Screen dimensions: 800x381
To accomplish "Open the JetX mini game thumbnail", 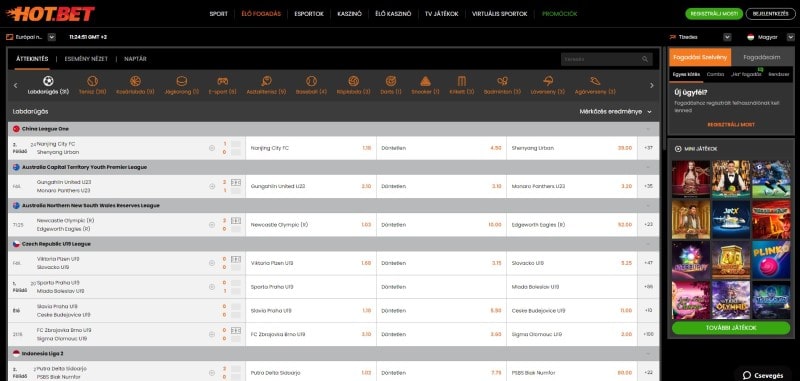I will pos(731,219).
